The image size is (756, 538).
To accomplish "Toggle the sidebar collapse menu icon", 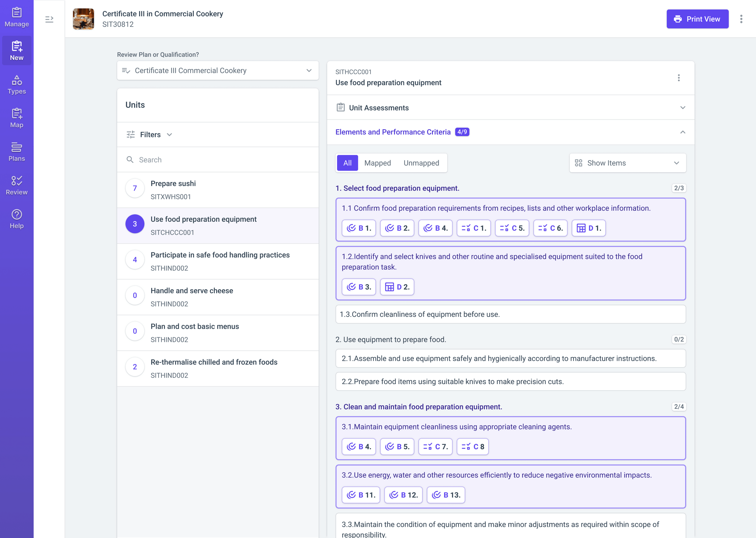I will click(x=49, y=19).
